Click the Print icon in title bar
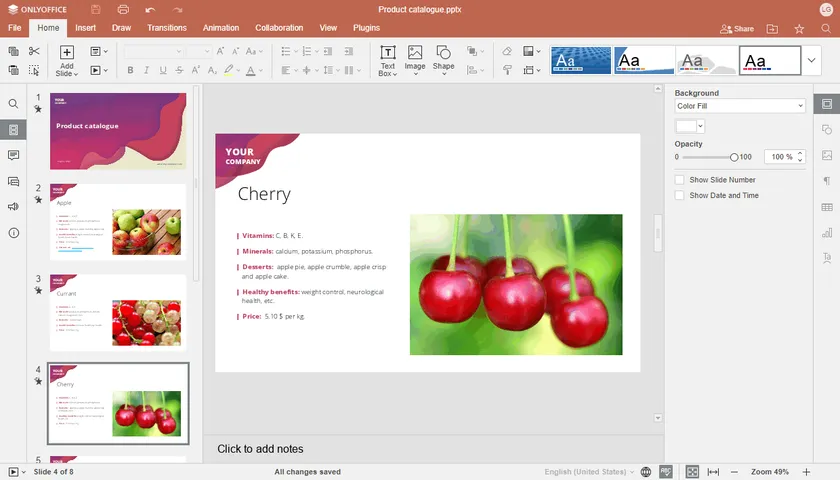 point(123,9)
